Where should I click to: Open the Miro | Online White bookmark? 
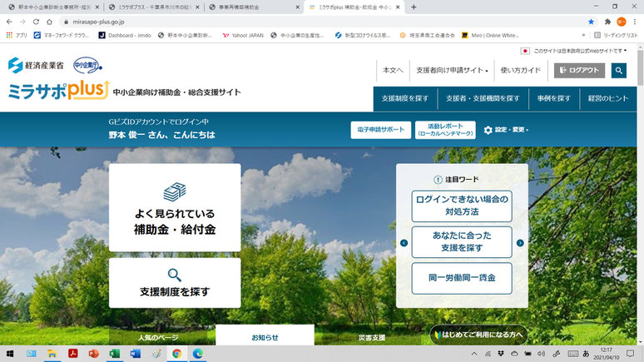tap(490, 35)
